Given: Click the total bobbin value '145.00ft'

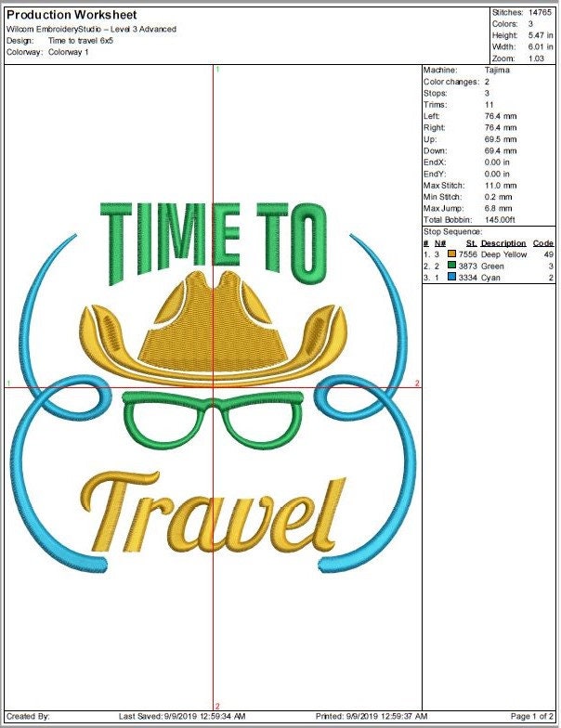Looking at the screenshot, I should [500, 220].
